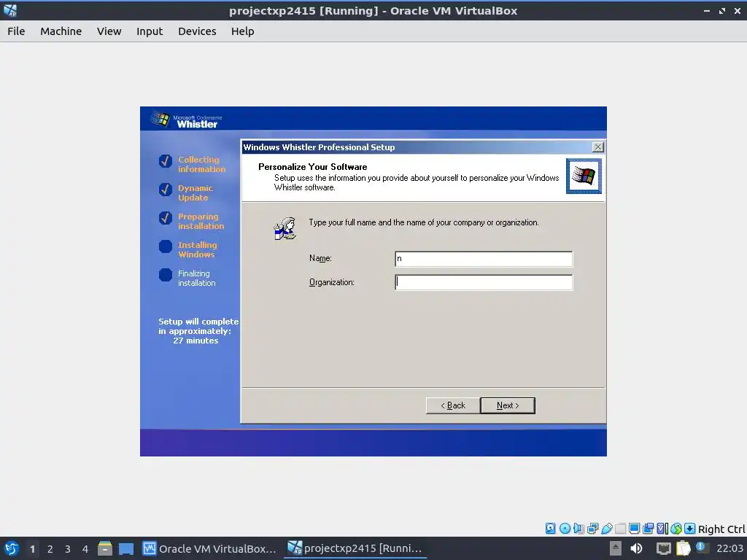Click the volume speaker tray icon
This screenshot has width=747, height=560.
[636, 548]
